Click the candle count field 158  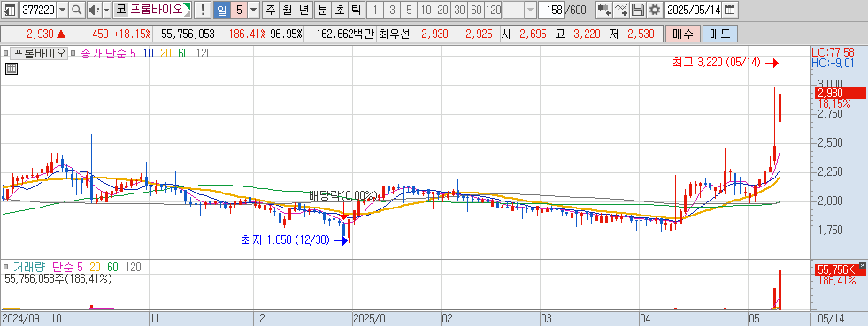pyautogui.click(x=550, y=10)
